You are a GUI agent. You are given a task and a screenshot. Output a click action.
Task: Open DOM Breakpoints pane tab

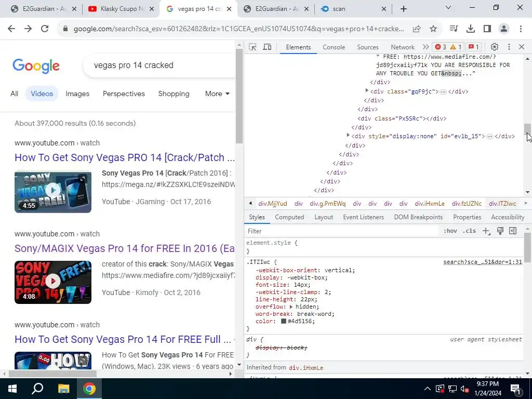(x=418, y=217)
